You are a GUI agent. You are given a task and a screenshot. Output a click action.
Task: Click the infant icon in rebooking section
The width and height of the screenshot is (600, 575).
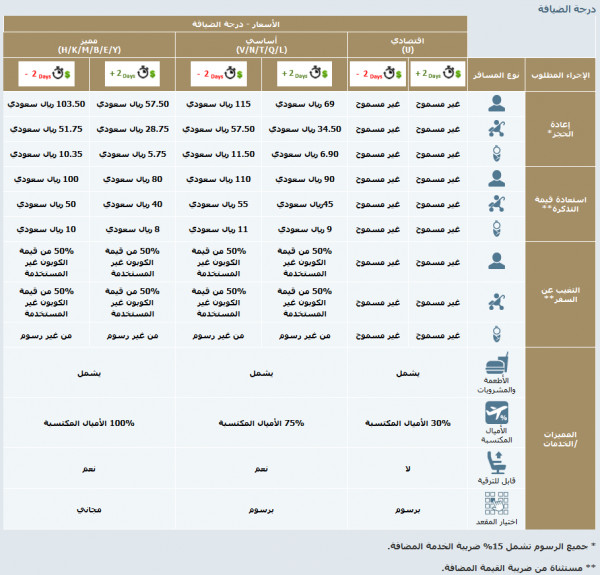point(497,154)
